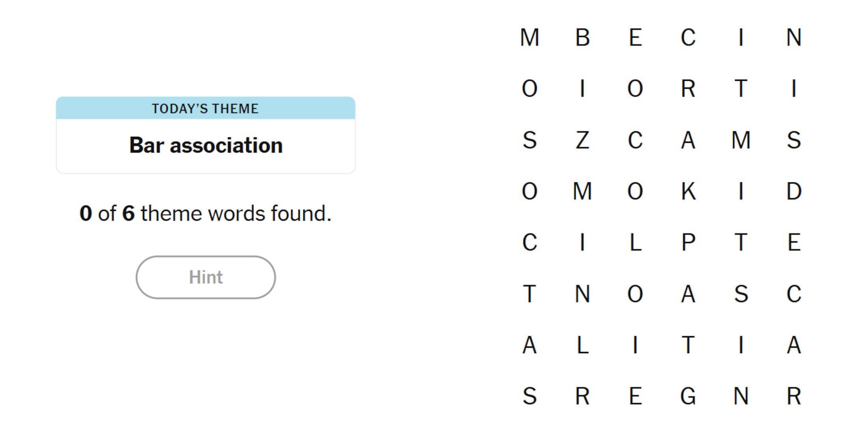This screenshot has height=434, width=868.
Task: Select the letter B in the top row
Action: pyautogui.click(x=583, y=37)
